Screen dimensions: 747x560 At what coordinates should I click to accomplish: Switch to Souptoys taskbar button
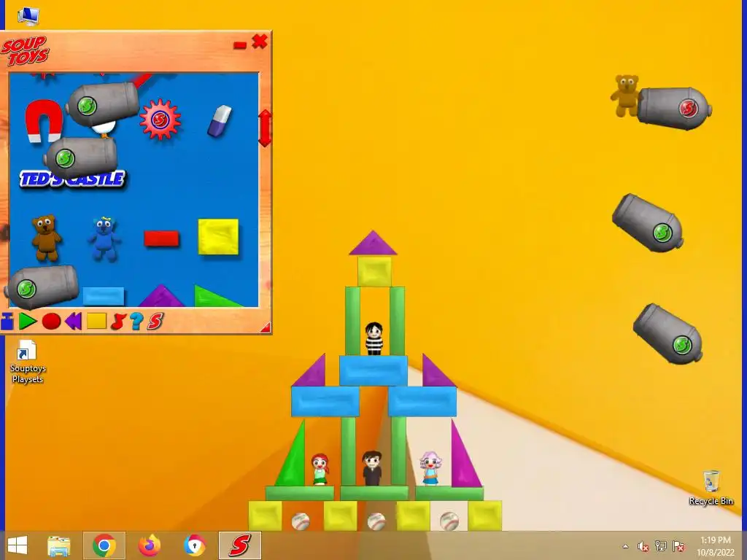pos(239,545)
